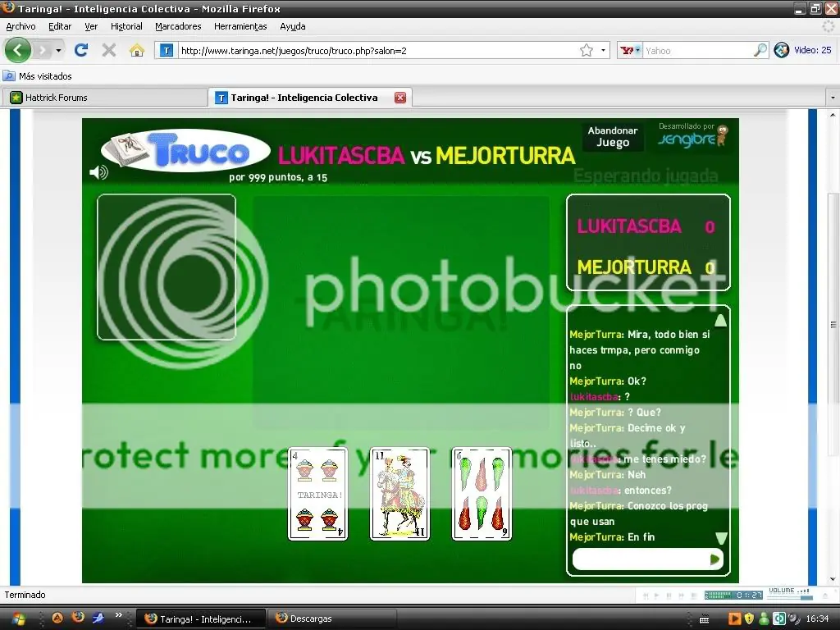Click the Video: 25 toolbar globe icon
Screen dimensions: 840x630
pos(782,50)
